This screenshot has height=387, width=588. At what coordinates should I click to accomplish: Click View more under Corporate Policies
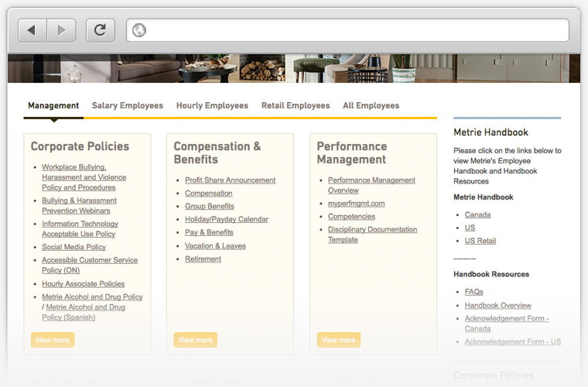point(53,340)
